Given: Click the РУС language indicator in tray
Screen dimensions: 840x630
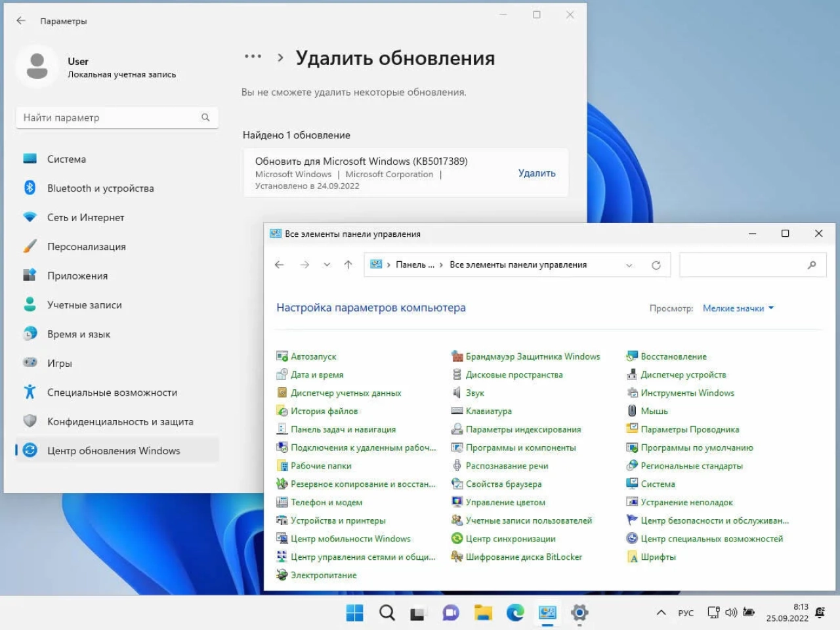Looking at the screenshot, I should click(686, 613).
